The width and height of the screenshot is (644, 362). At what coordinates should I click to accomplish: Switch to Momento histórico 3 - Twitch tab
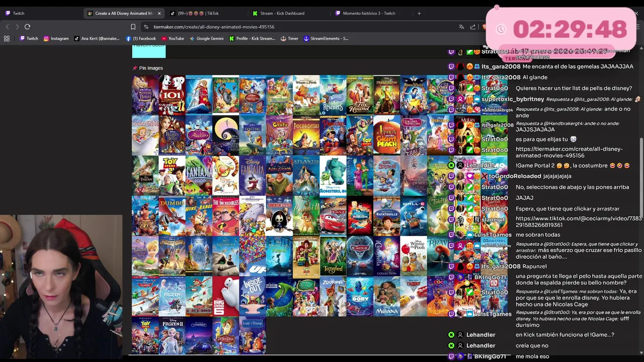pyautogui.click(x=371, y=13)
